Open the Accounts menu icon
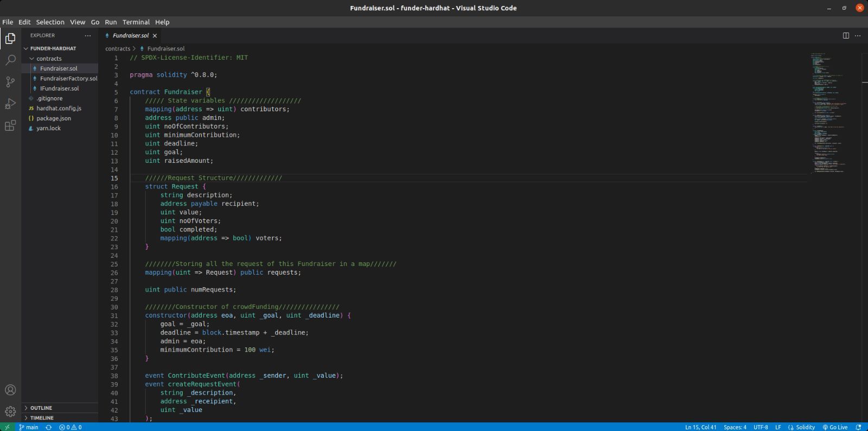868x431 pixels. click(x=10, y=390)
